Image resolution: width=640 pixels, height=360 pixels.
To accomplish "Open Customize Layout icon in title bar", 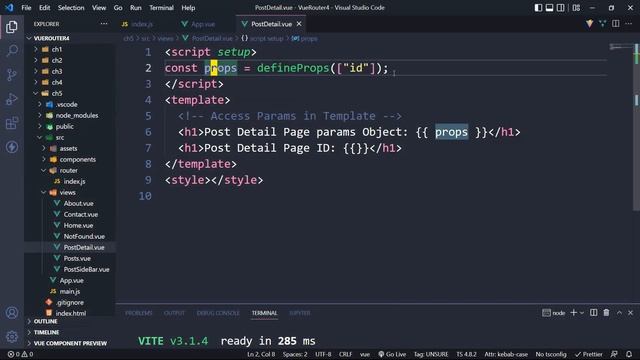I will [576, 7].
